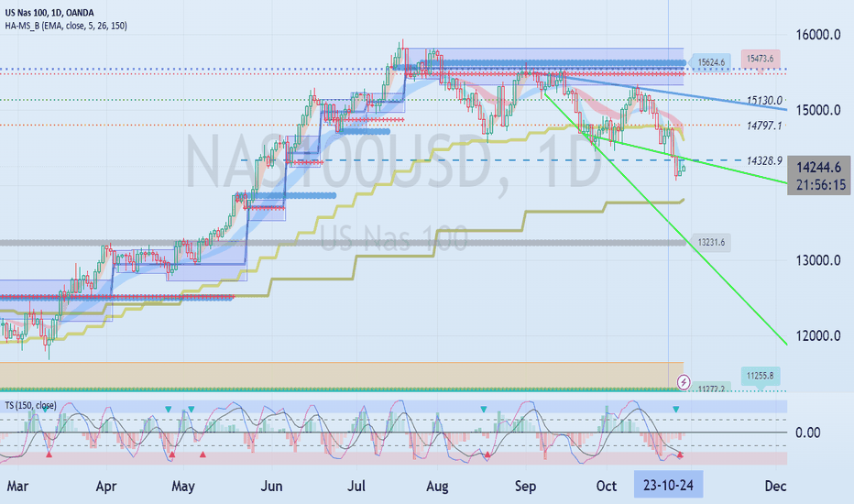Click the 16000.0 price axis value
This screenshot has height=504, width=854.
[x=818, y=35]
